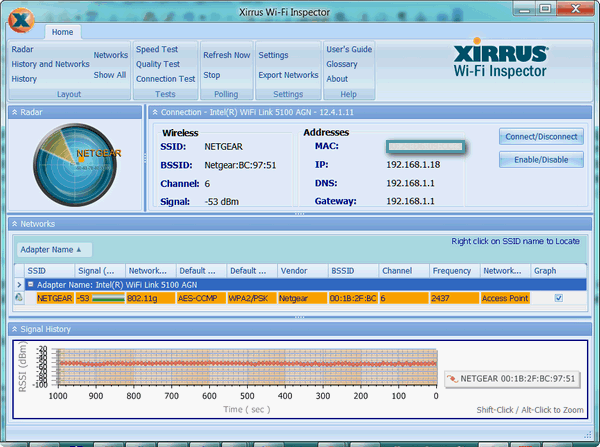Collapse the Radar panel chevron
This screenshot has height=447, width=600.
15,112
